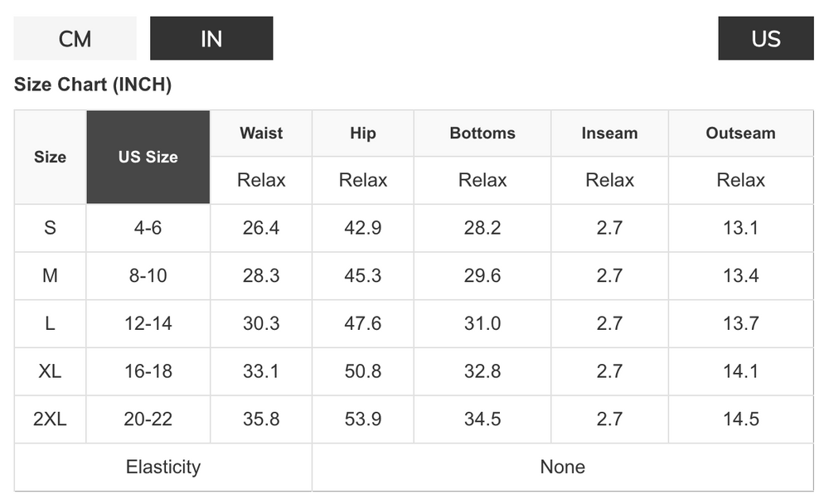Select the 2XL size row label
829x504 pixels.
51,419
